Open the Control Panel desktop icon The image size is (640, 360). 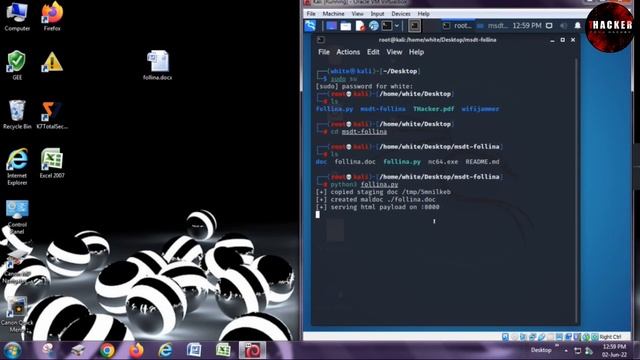pyautogui.click(x=17, y=217)
